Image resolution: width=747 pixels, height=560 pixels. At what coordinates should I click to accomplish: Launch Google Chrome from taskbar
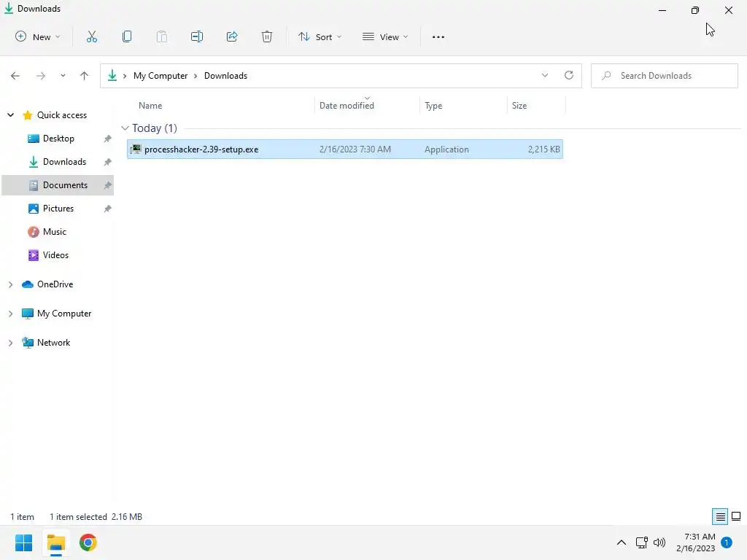coord(88,542)
